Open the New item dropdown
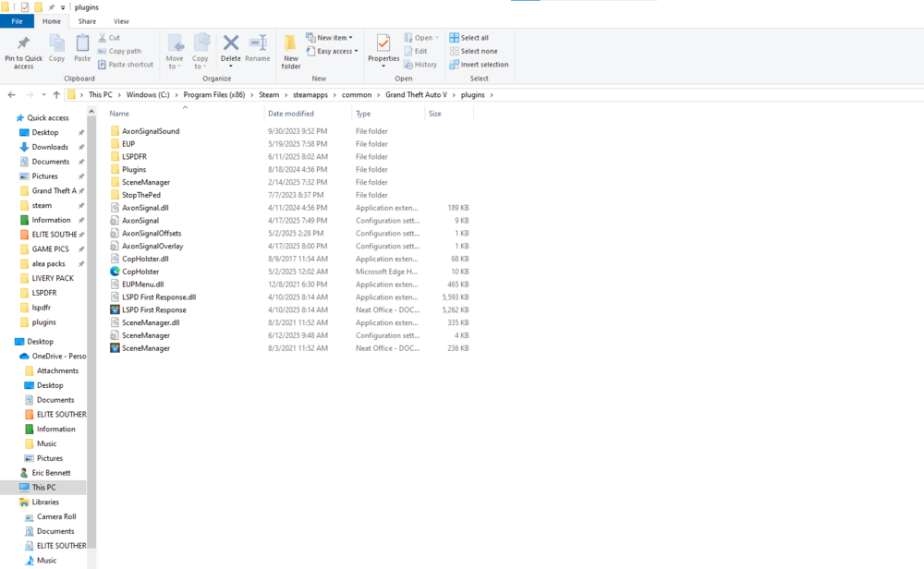Screen dimensions: 924x569 [x=330, y=38]
